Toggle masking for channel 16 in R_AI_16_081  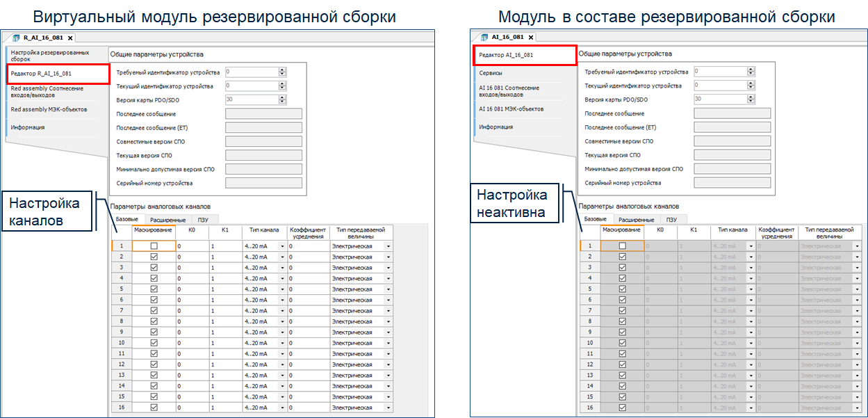(154, 407)
